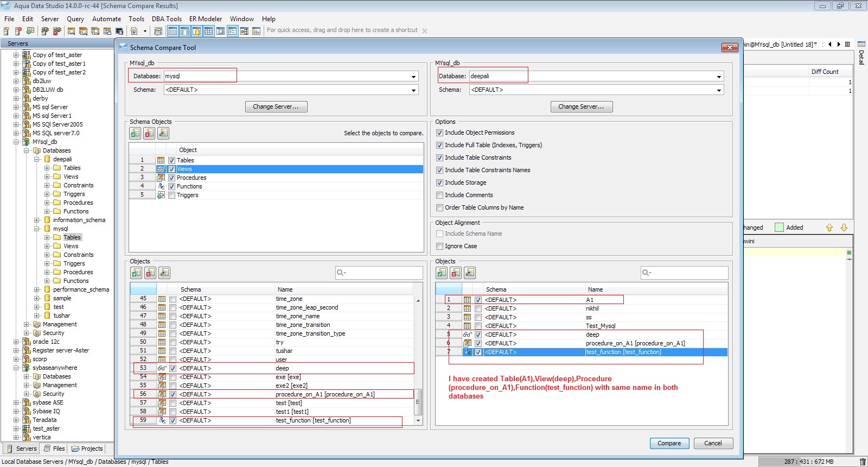
Task: Click the up arrow in background results window
Action: point(829,228)
